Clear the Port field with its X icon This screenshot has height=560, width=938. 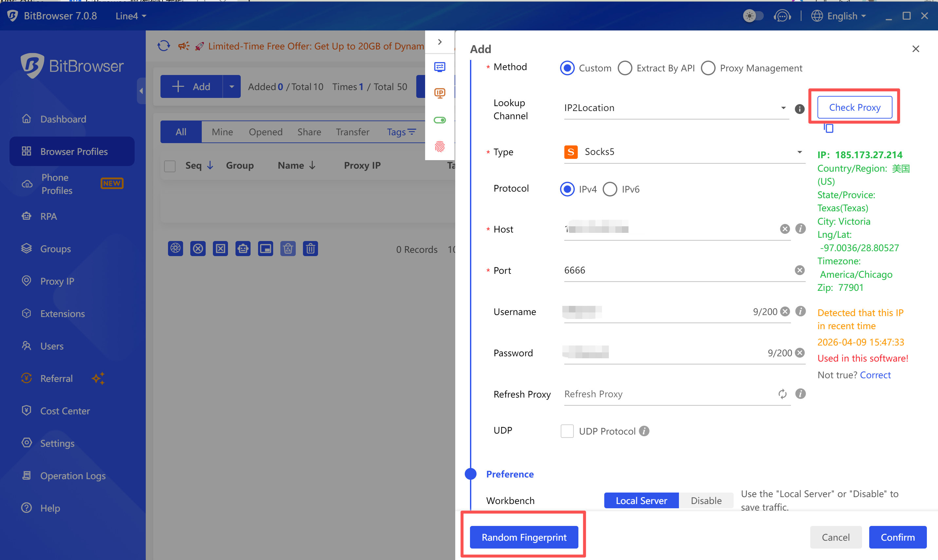(799, 270)
